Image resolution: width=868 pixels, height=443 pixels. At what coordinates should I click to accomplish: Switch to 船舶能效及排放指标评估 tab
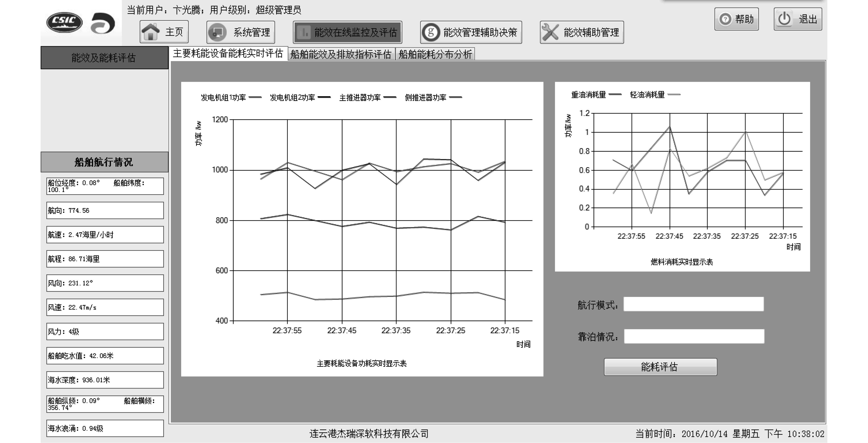341,54
